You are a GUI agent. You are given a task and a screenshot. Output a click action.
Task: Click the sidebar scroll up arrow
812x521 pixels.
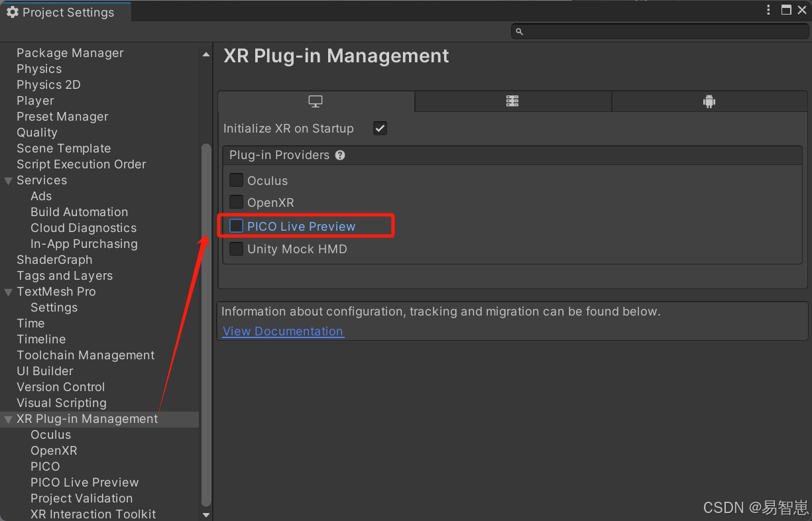coord(206,54)
